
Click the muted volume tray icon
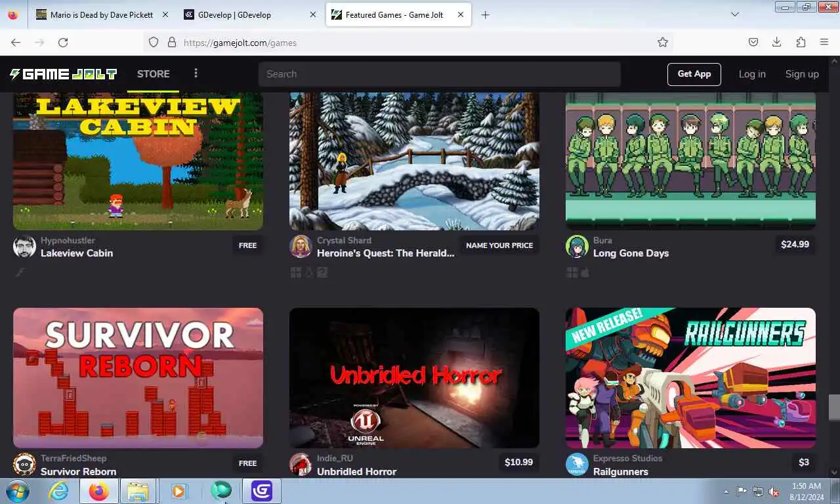click(774, 492)
